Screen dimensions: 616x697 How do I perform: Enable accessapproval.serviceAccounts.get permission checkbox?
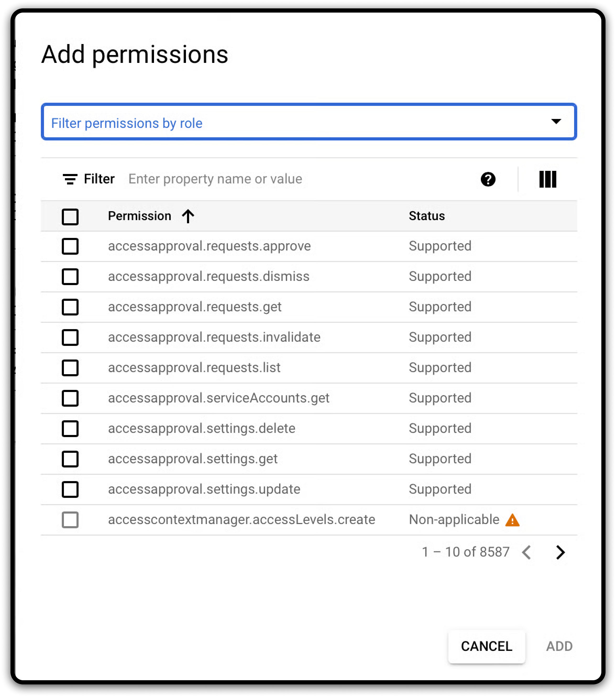(70, 398)
